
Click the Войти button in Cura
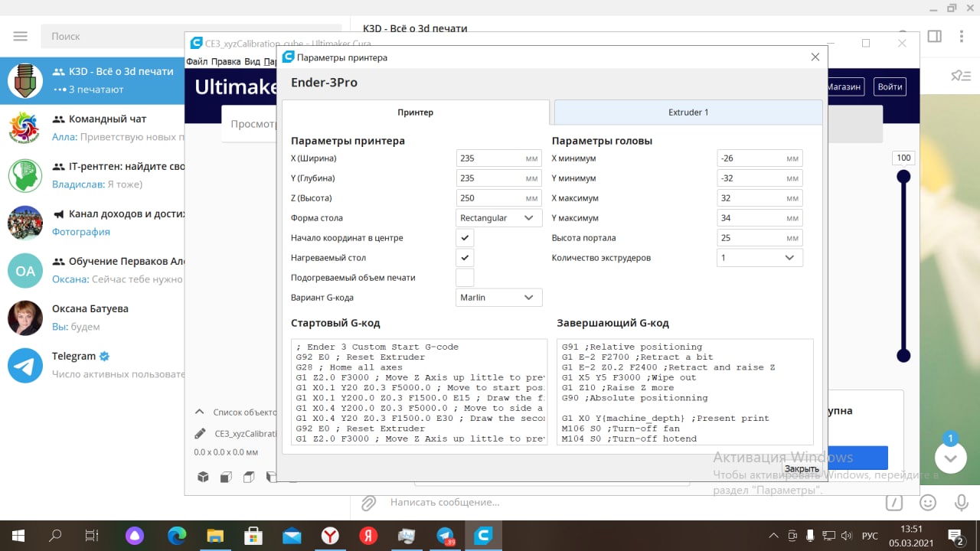(890, 87)
